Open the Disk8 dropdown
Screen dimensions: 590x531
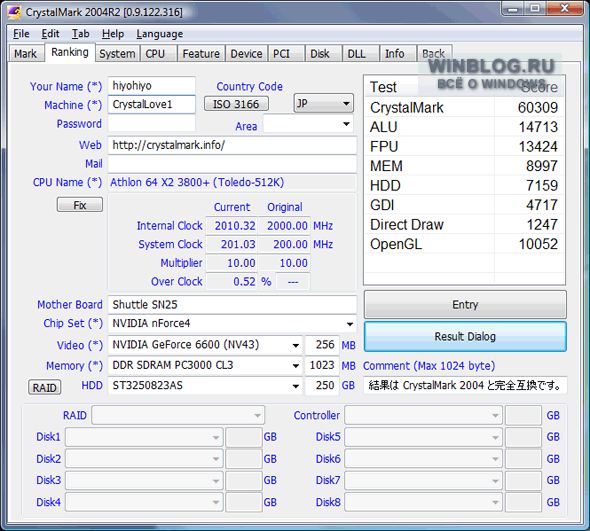pos(423,502)
